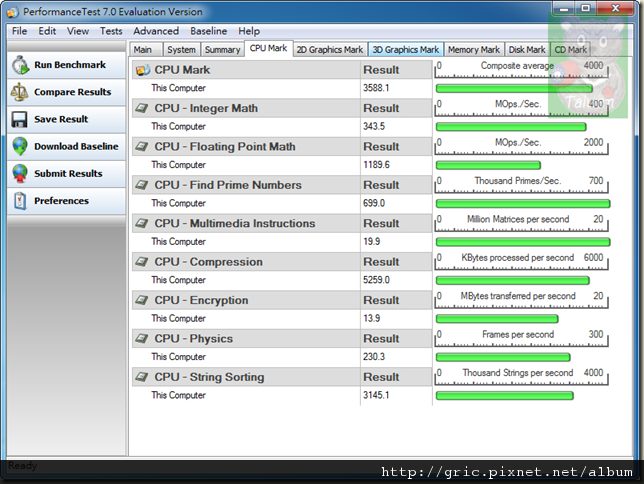Open the Tests menu
644x484 pixels.
click(x=111, y=31)
